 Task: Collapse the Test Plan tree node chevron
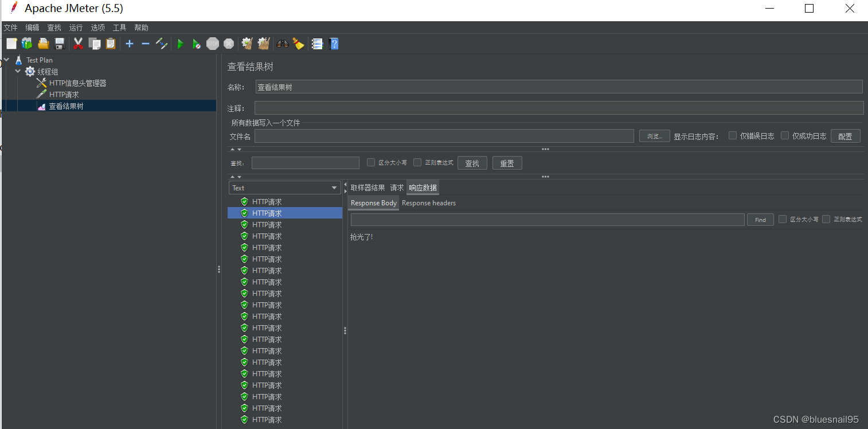[x=6, y=59]
